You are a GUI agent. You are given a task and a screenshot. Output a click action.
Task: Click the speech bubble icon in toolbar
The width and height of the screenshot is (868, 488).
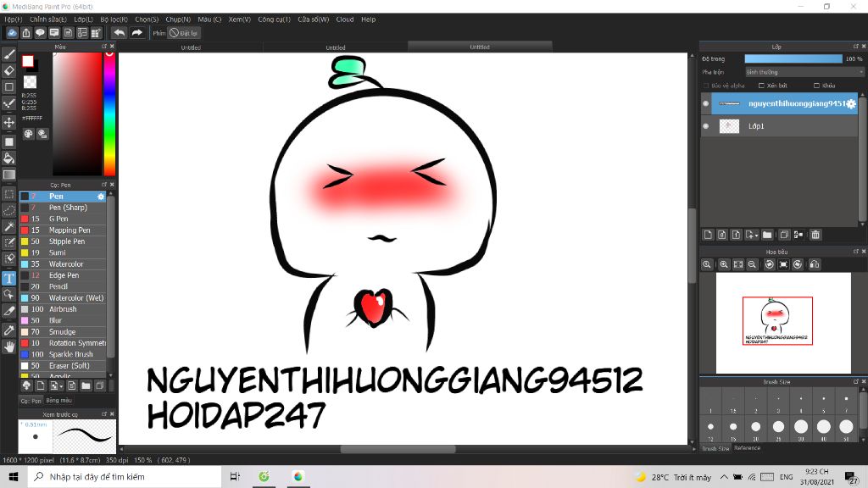[x=40, y=33]
